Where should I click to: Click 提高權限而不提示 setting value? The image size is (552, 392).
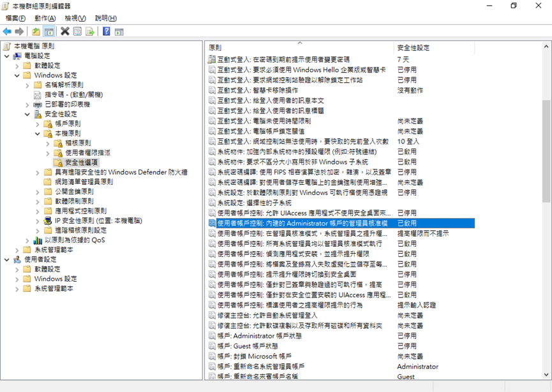[x=423, y=233]
